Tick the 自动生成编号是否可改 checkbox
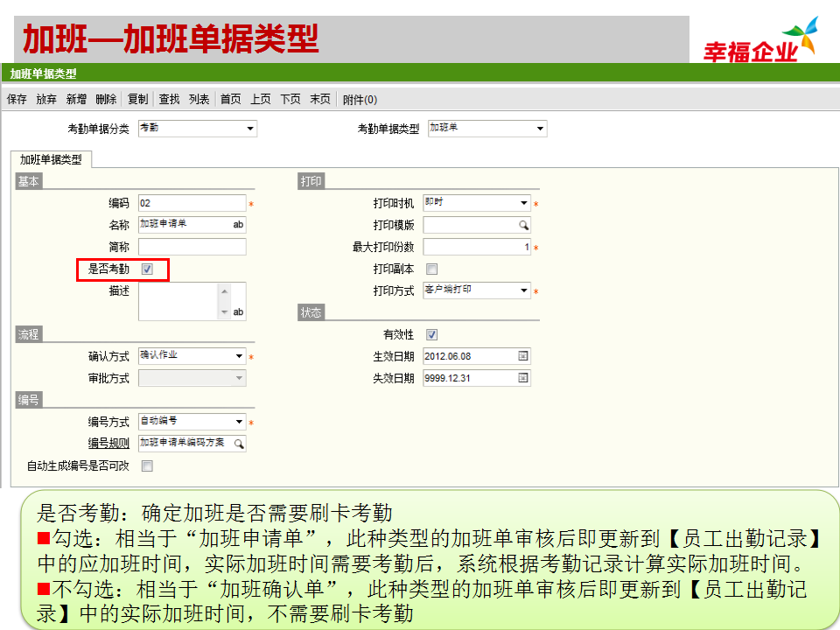The image size is (840, 630). tap(147, 466)
